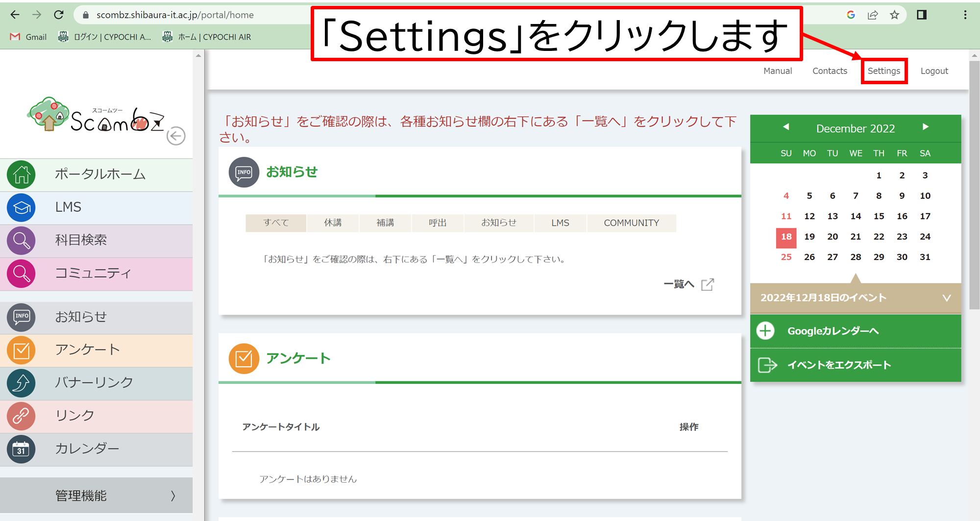Go to next month in calendar
980x521 pixels.
click(x=925, y=127)
